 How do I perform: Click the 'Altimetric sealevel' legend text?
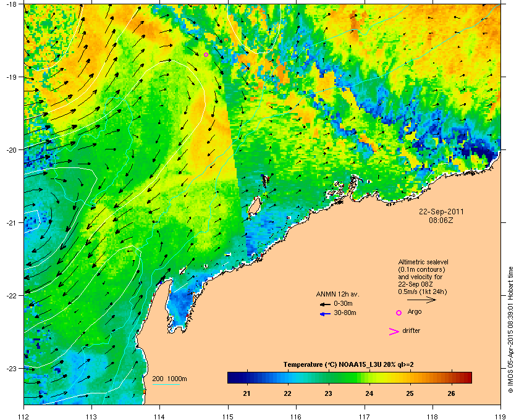[x=423, y=262]
